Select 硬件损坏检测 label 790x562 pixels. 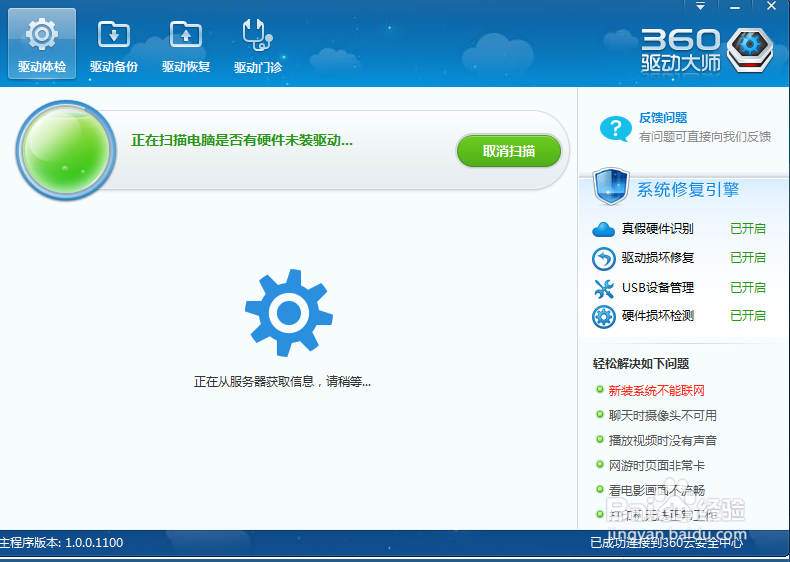tap(657, 316)
